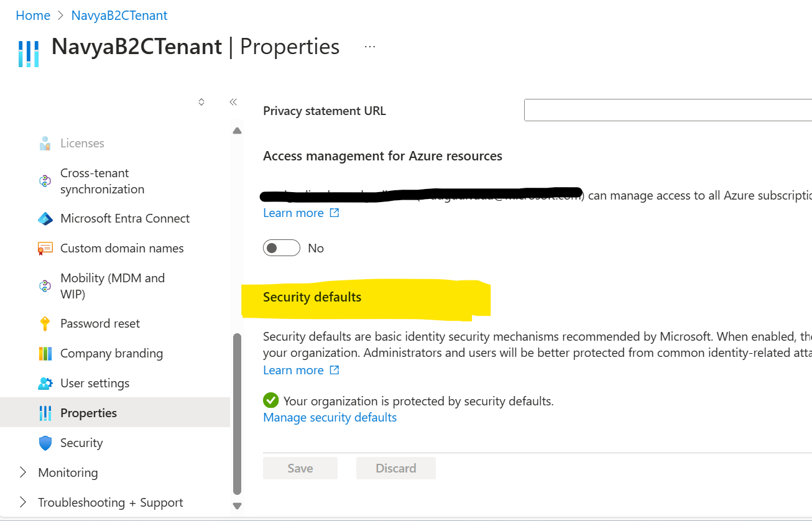Click the Privacy statement URL input field
This screenshot has height=521, width=812.
coord(668,110)
